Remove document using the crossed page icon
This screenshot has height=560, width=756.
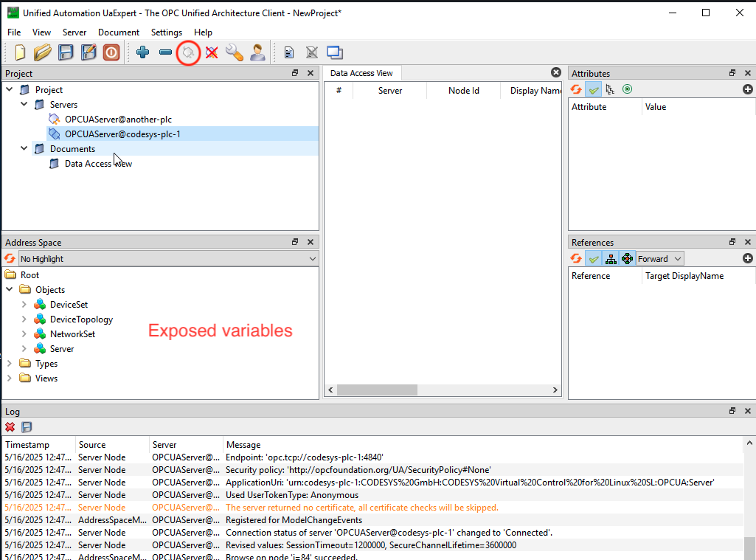pos(312,52)
